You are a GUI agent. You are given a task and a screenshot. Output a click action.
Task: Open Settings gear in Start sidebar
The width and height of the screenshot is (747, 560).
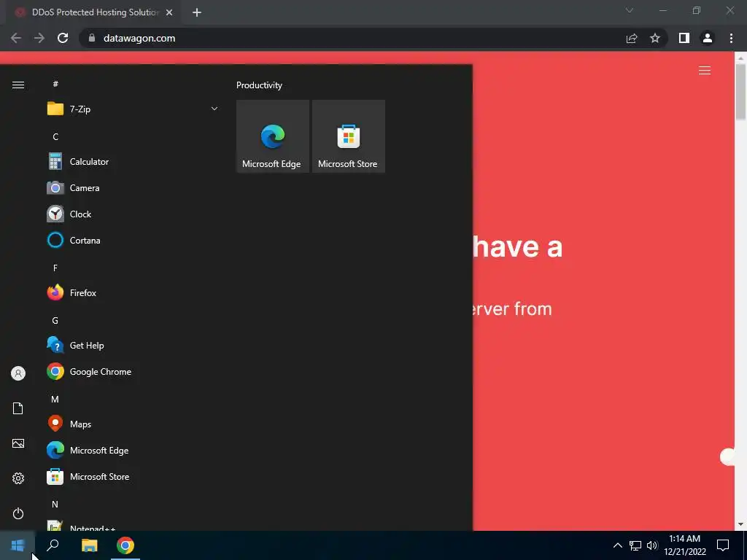click(x=18, y=478)
